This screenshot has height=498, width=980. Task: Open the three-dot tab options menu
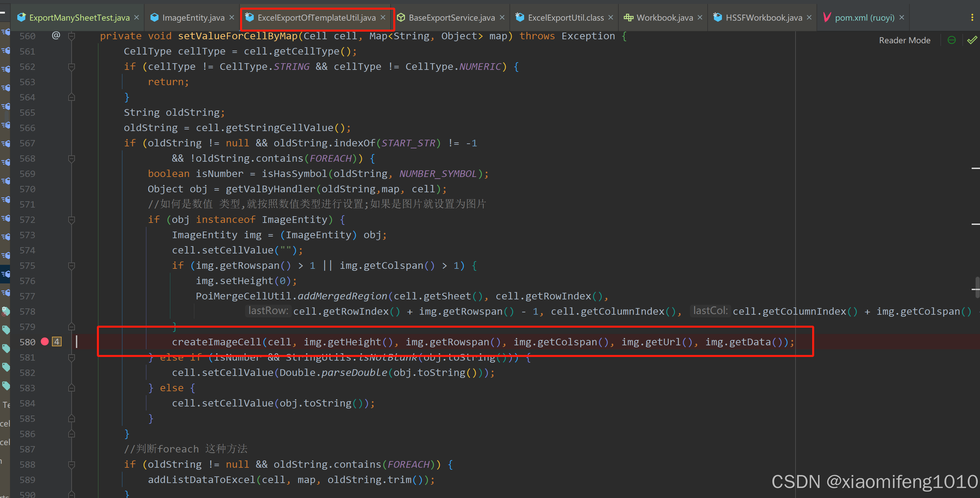(x=972, y=18)
